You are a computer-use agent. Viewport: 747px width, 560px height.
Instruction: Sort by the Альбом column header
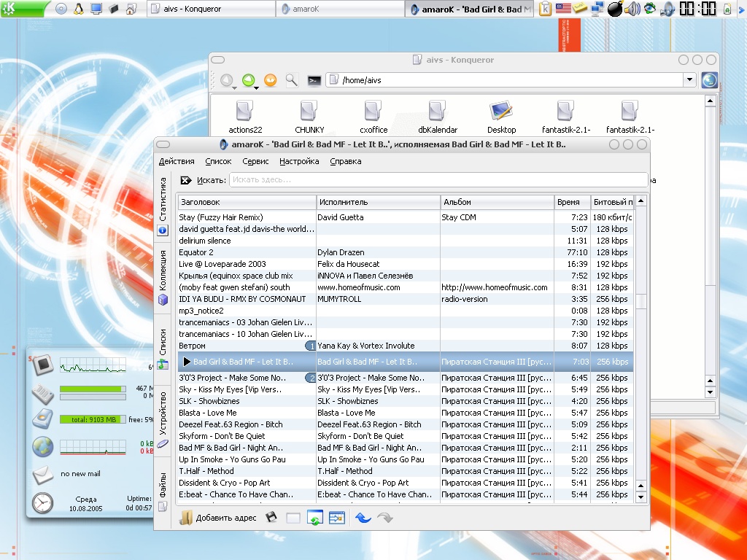click(x=498, y=202)
